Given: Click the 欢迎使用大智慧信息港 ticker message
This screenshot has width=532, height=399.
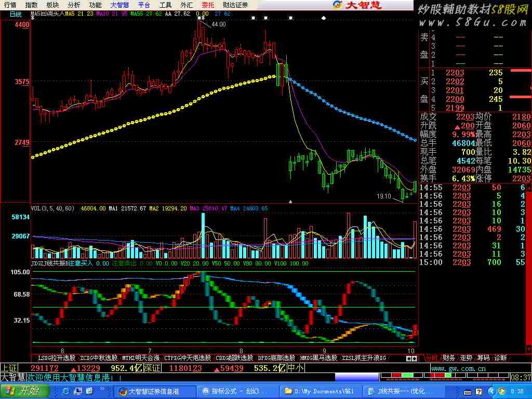Looking at the screenshot, I should pyautogui.click(x=68, y=377).
